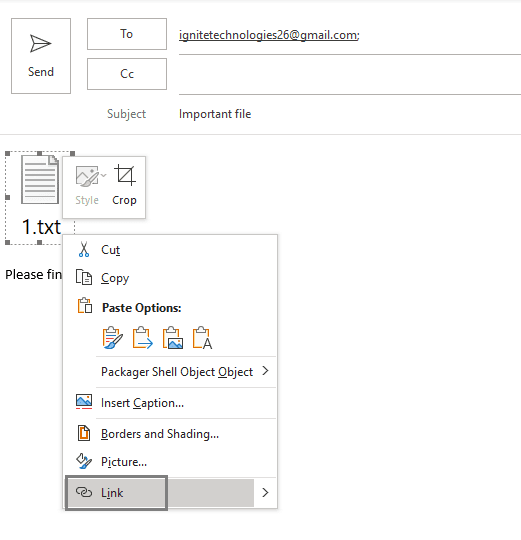Click the scissors Cut icon

(x=84, y=249)
